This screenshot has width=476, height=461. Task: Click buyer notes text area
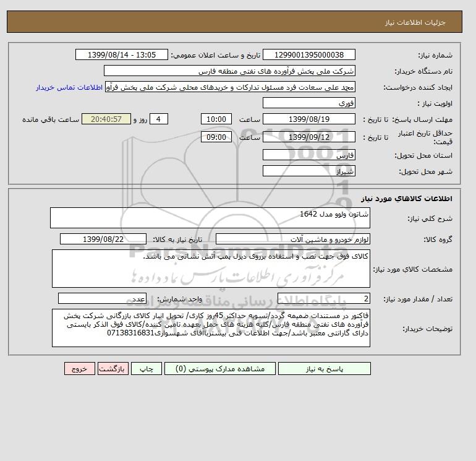211,328
